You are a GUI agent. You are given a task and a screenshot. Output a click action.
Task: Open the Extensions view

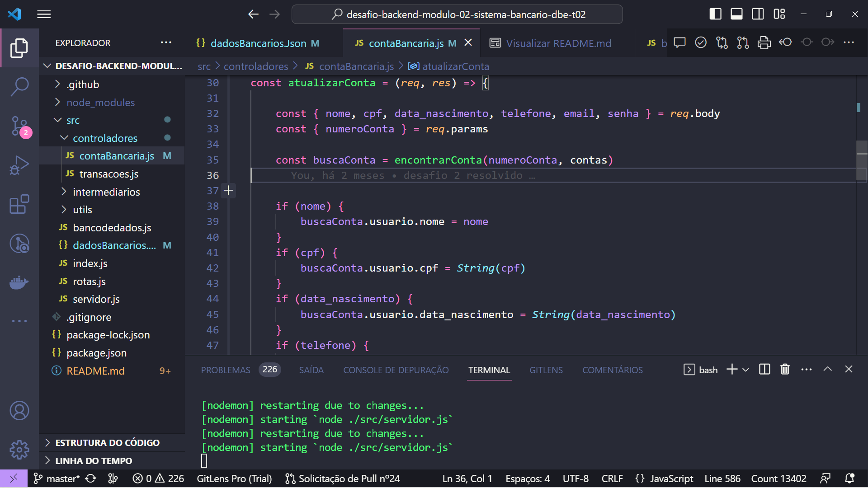coord(19,205)
